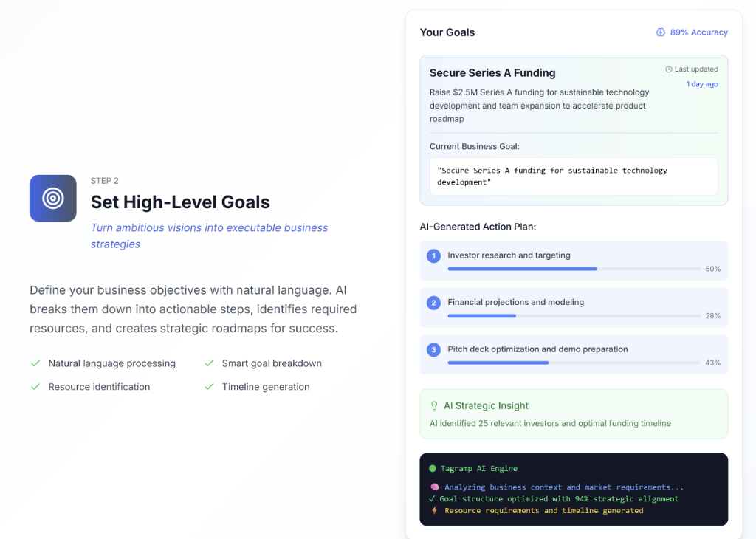Viewport: 756px width, 539px height.
Task: Click the '1 day ago' timestamp
Action: (702, 84)
